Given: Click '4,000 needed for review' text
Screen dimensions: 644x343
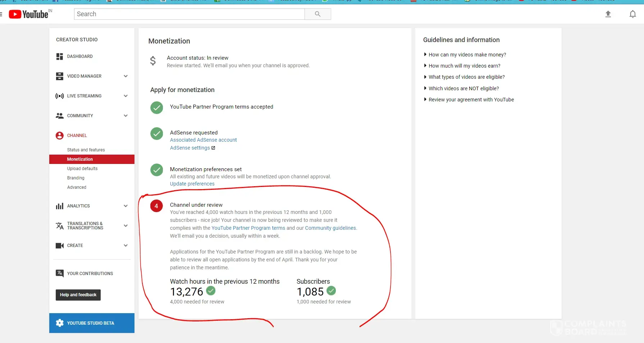Looking at the screenshot, I should coord(197,302).
